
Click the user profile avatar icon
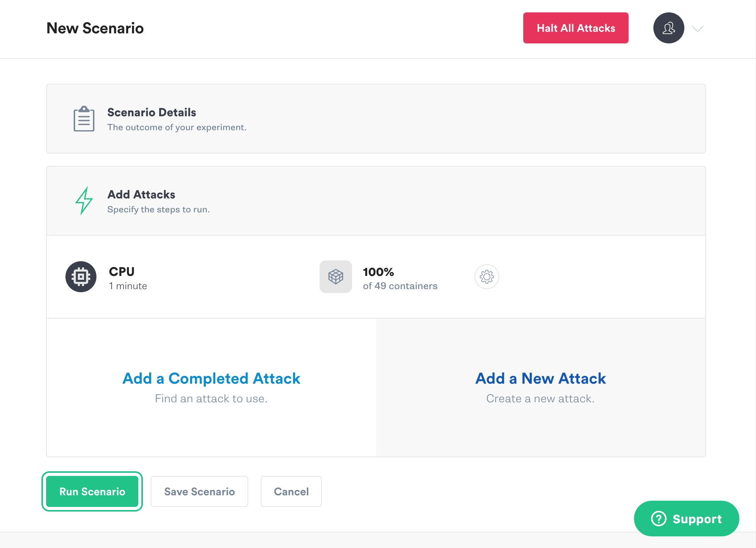[668, 28]
